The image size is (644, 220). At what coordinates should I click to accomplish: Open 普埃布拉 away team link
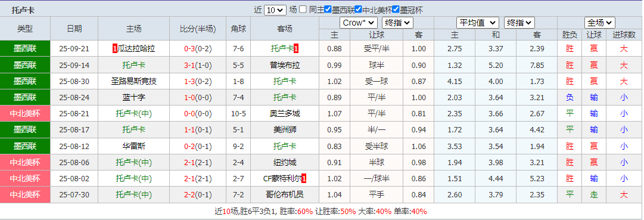tap(285, 65)
